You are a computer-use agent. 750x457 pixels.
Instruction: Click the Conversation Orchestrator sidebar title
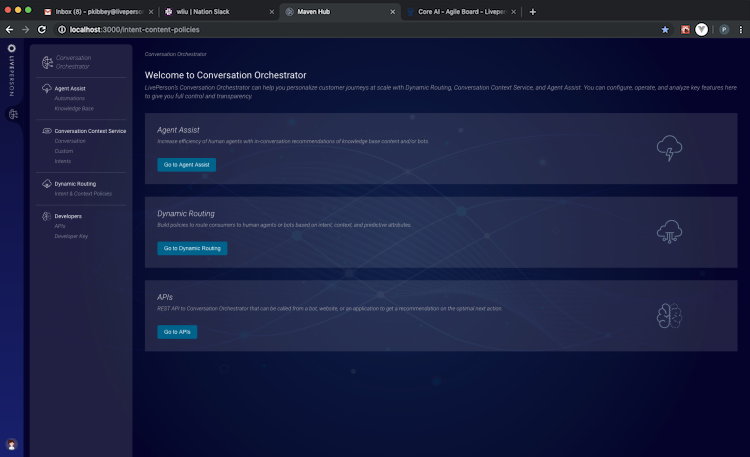(73, 62)
